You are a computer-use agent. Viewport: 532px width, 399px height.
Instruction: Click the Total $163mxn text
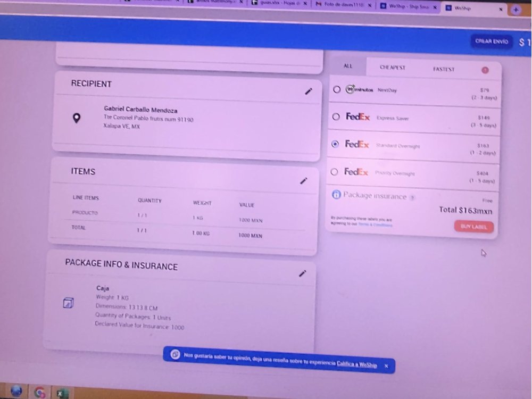[x=465, y=210]
